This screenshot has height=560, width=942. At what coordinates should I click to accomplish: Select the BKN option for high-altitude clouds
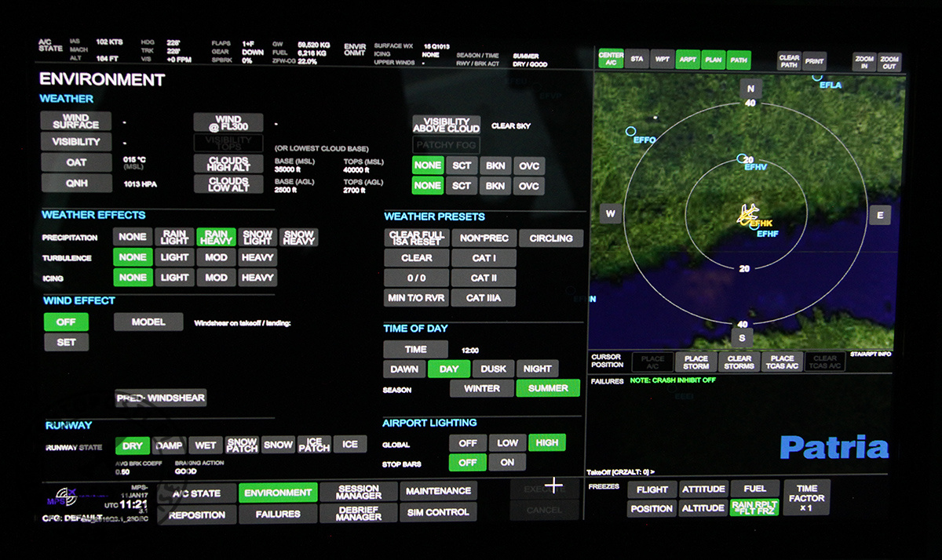click(x=495, y=166)
